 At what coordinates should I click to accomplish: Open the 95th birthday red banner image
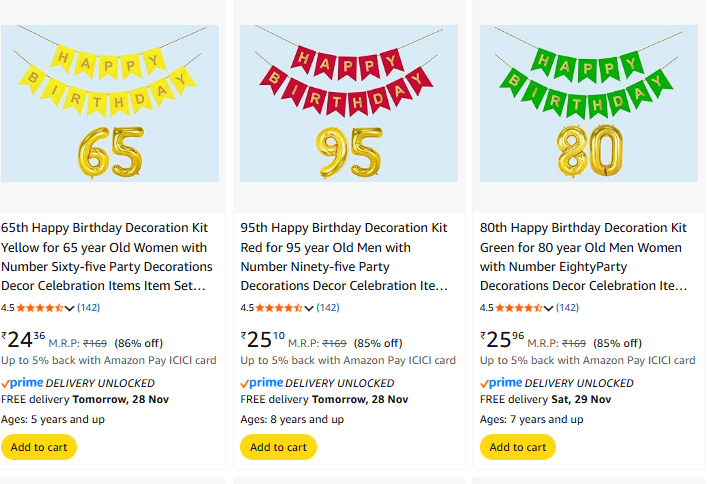point(349,104)
